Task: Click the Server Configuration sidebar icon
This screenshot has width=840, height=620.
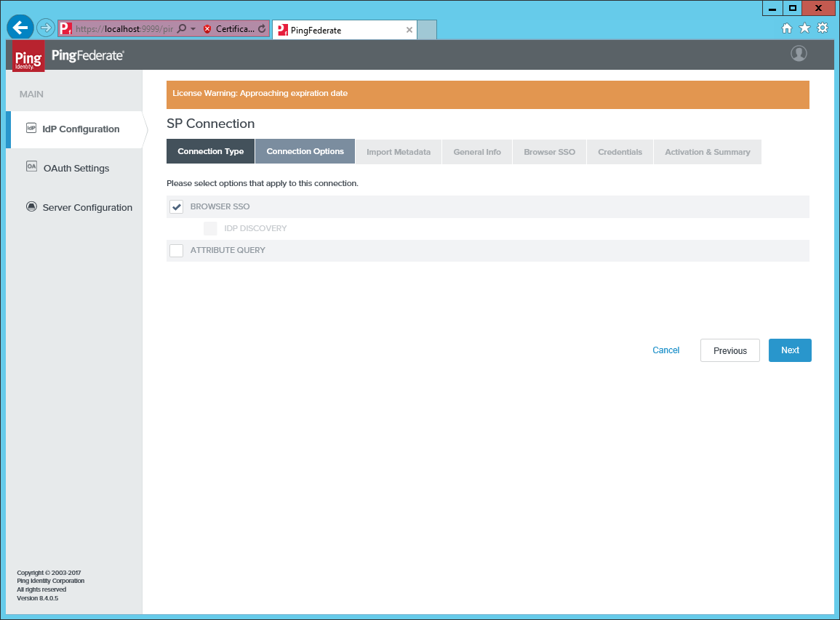Action: (x=31, y=206)
